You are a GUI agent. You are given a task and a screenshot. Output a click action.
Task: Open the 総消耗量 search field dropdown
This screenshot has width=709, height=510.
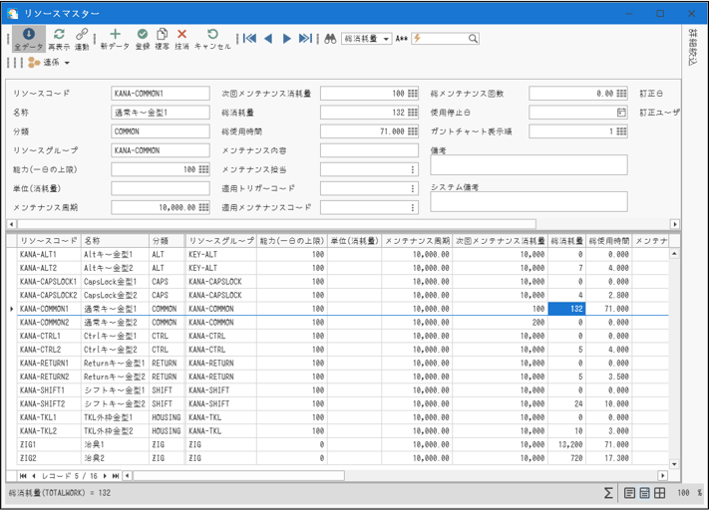coord(387,38)
